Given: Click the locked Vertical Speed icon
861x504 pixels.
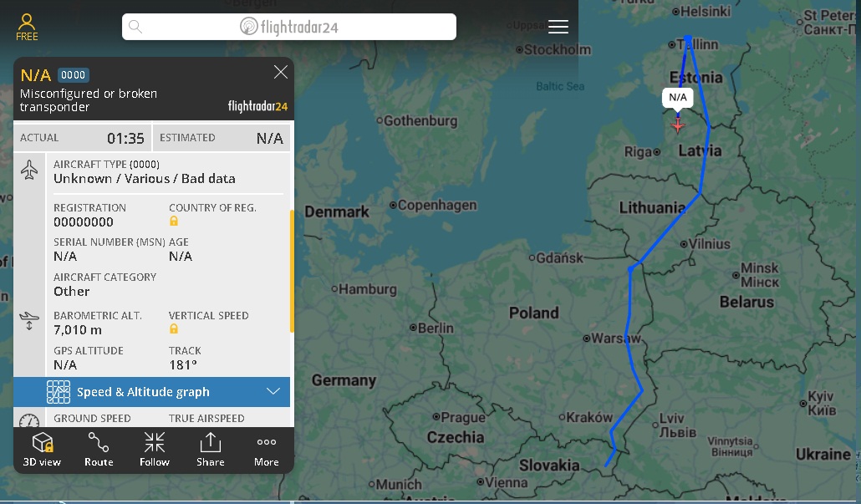Looking at the screenshot, I should click(174, 329).
